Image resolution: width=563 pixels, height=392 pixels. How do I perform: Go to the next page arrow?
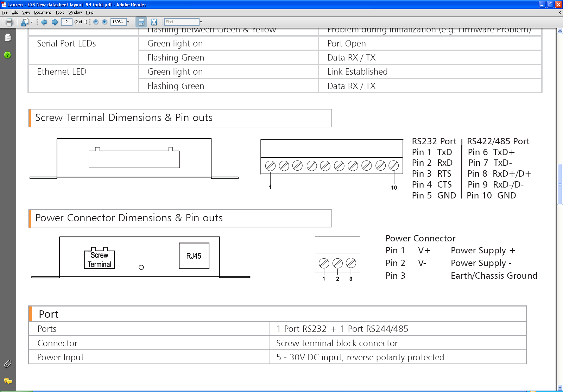(55, 22)
